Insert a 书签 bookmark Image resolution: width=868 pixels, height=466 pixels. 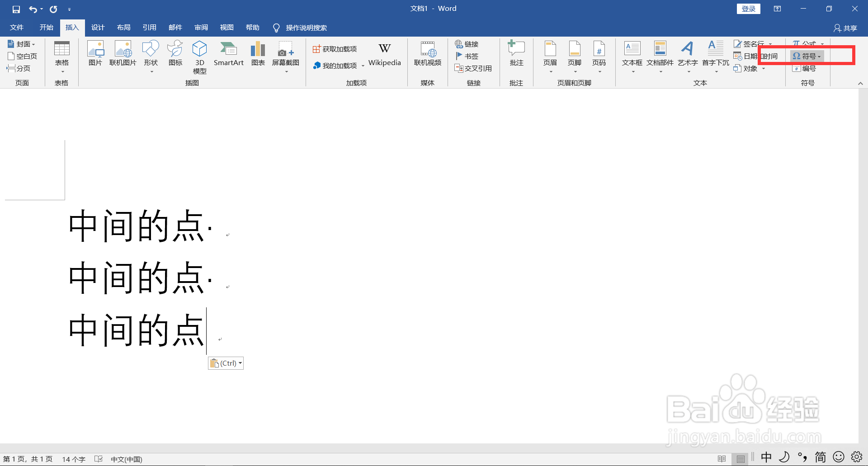(x=467, y=56)
